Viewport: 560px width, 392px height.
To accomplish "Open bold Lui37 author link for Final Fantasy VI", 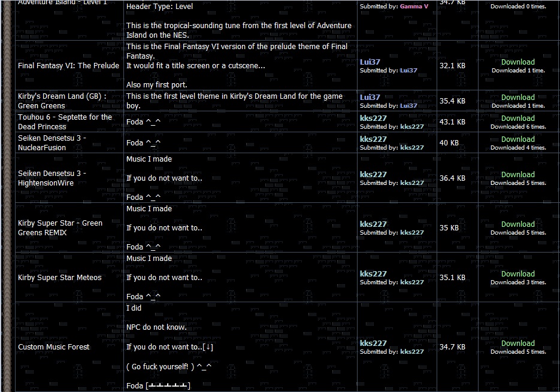I will click(x=370, y=62).
